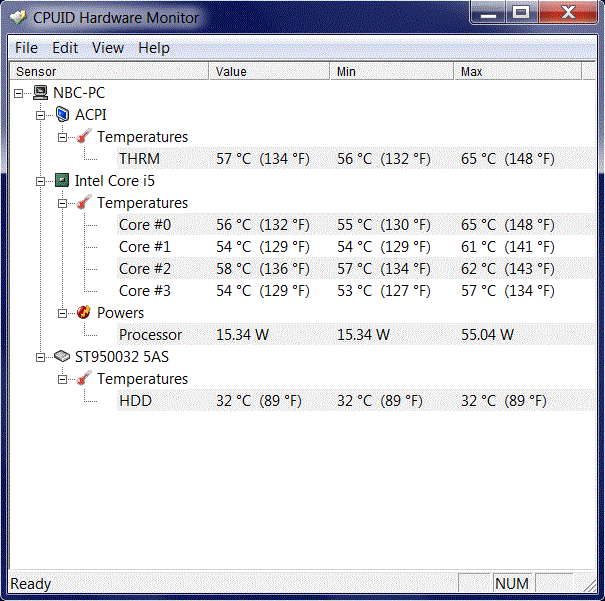This screenshot has height=601, width=605.
Task: Close the Hardware Monitor window
Action: pyautogui.click(x=568, y=13)
